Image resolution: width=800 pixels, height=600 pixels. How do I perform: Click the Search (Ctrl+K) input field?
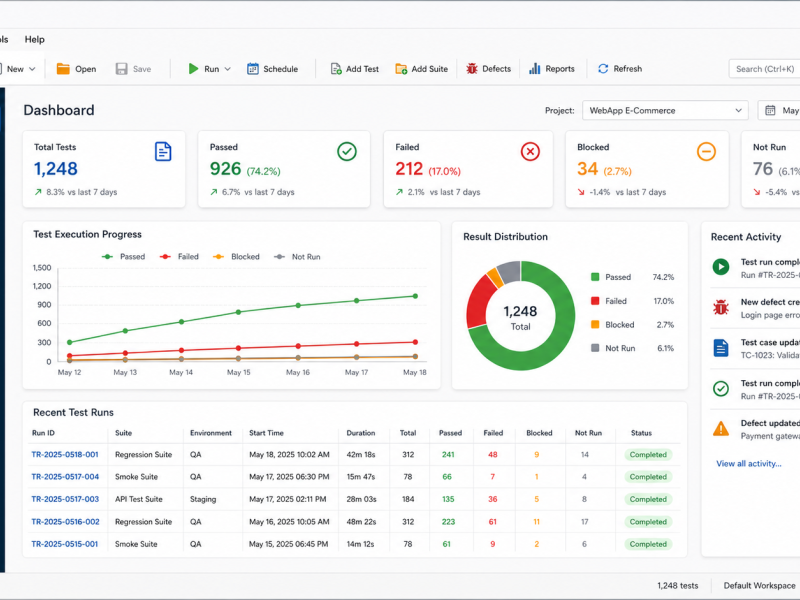coord(764,69)
